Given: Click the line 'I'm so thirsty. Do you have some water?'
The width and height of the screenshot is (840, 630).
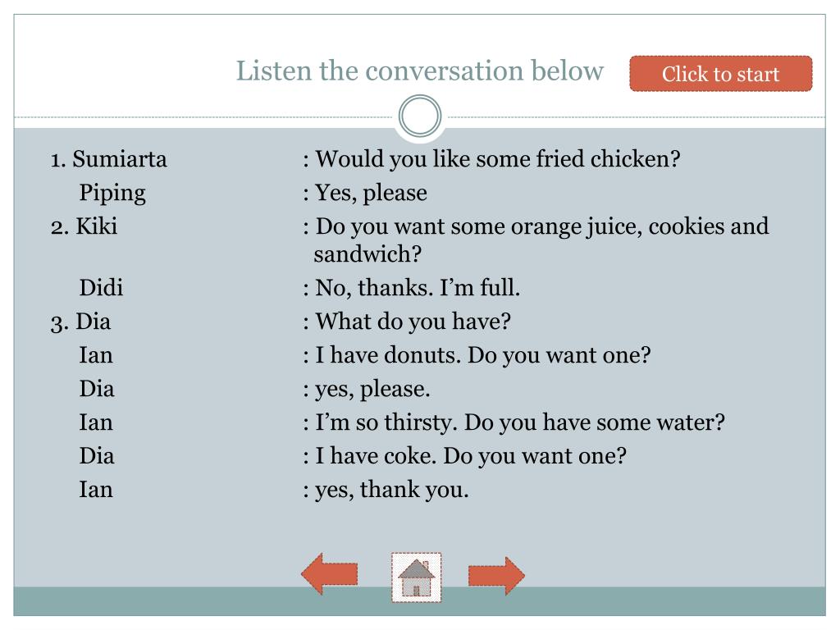Looking at the screenshot, I should [x=519, y=422].
